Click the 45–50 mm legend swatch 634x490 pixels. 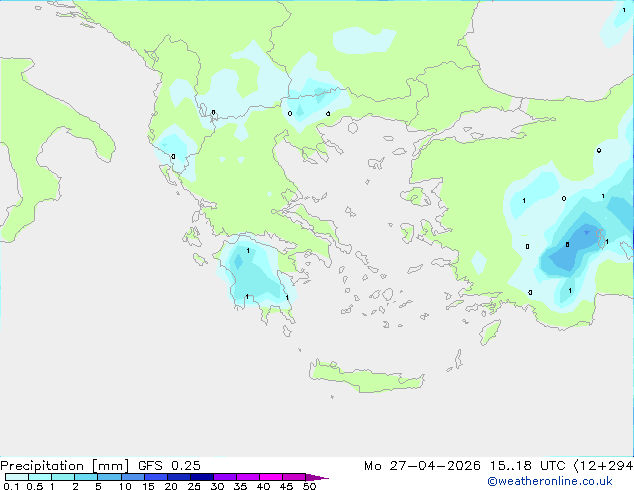(x=294, y=477)
